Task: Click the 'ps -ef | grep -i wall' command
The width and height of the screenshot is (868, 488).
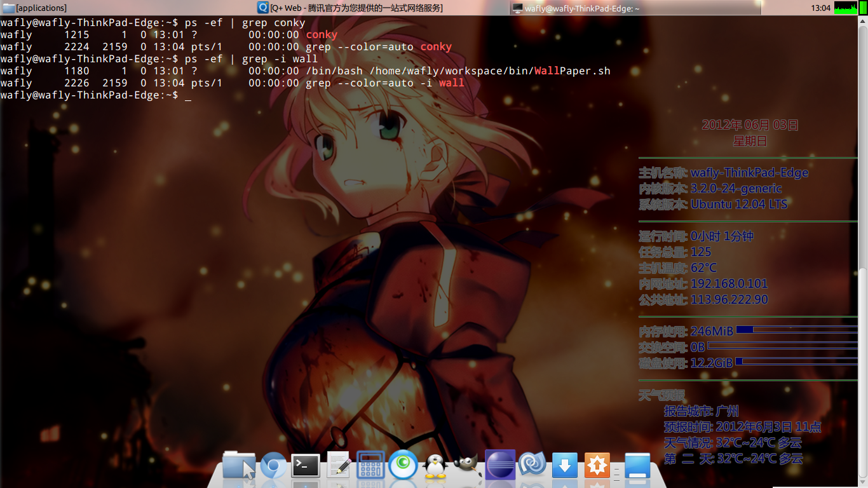Action: point(252,59)
